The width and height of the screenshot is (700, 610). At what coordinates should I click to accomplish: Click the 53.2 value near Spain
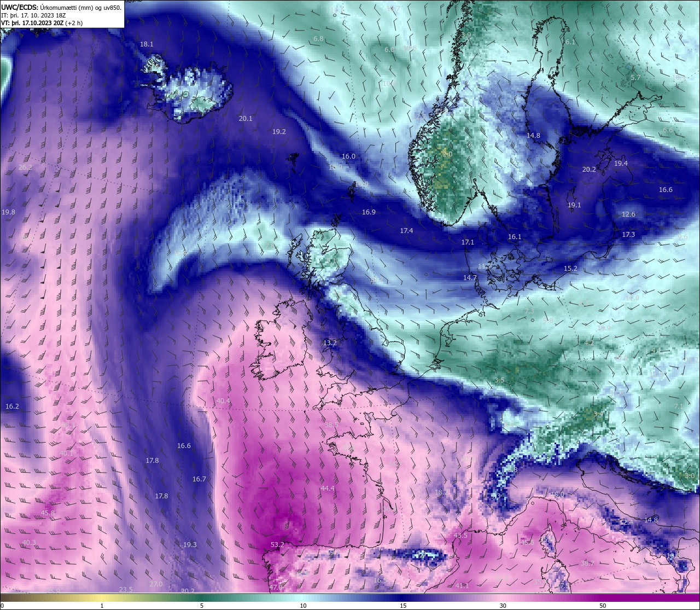tap(277, 545)
